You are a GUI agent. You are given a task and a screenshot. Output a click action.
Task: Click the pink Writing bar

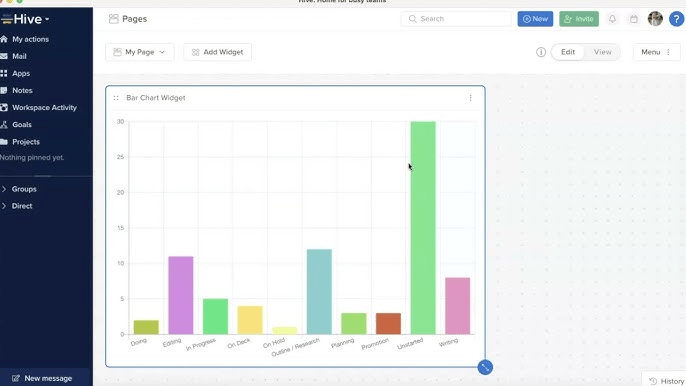coord(458,306)
